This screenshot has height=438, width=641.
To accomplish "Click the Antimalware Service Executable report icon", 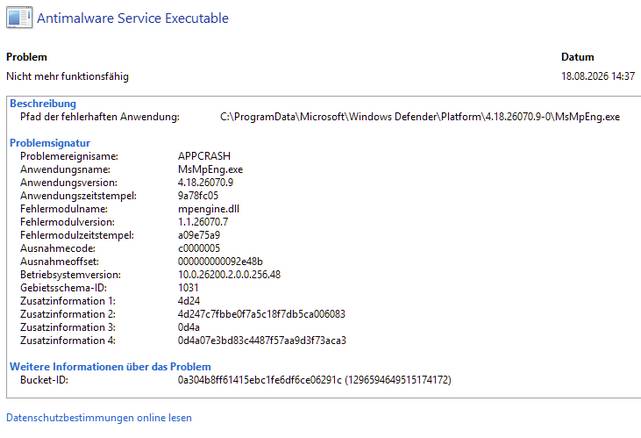I will pyautogui.click(x=19, y=18).
